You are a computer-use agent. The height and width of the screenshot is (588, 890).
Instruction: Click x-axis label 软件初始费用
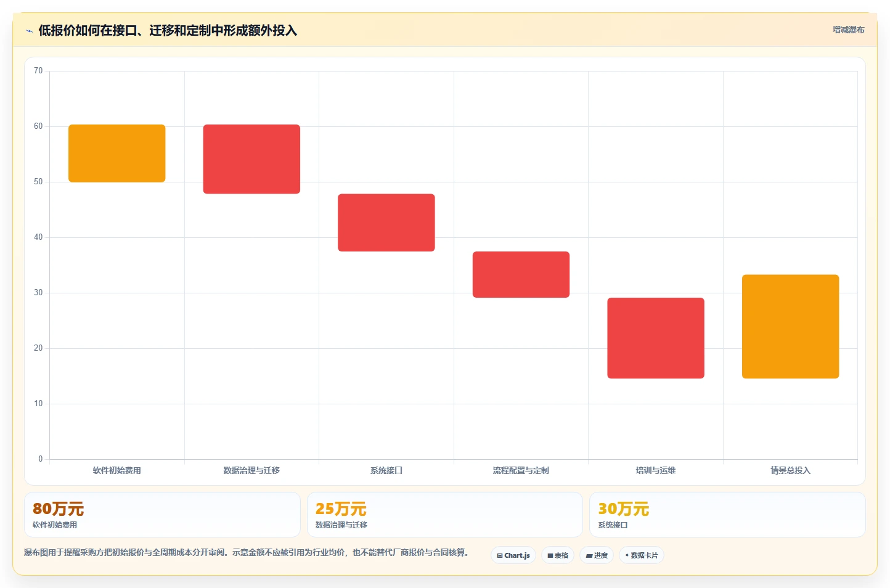tap(117, 470)
